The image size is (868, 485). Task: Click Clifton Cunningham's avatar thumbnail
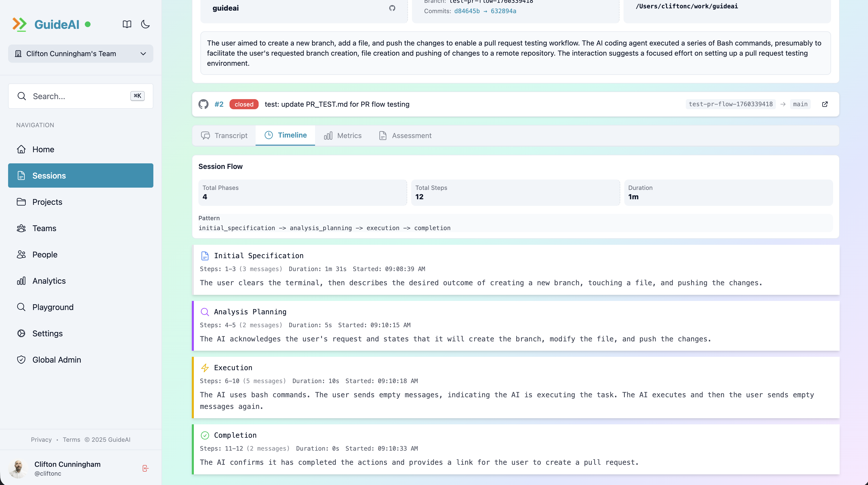pyautogui.click(x=18, y=468)
